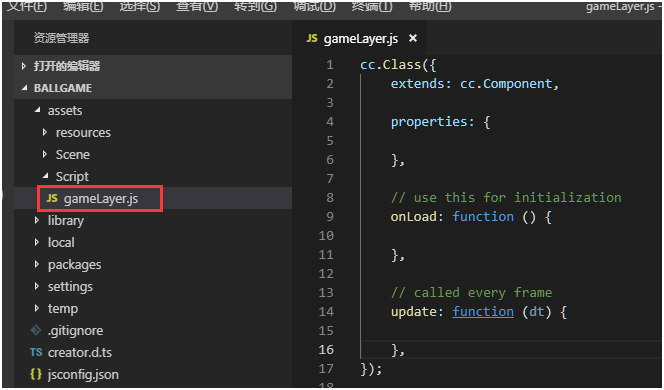Click the JS icon on the gameLayer.js tab

tap(312, 39)
